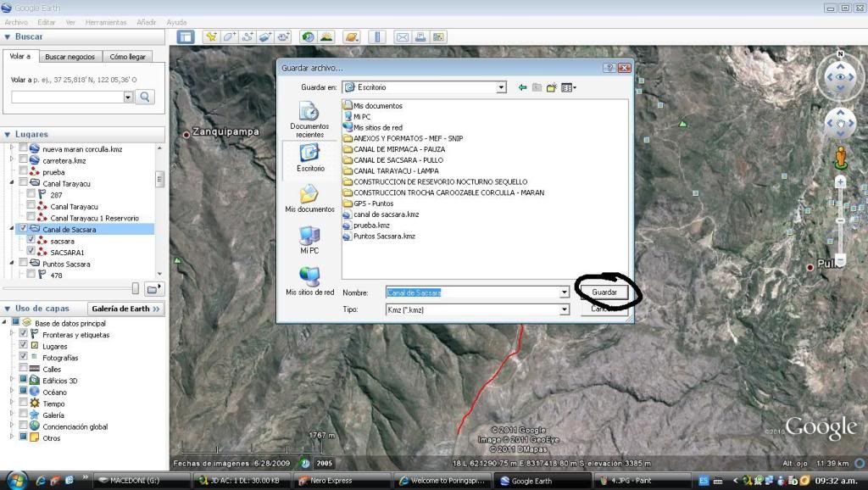
Task: Collapse the Buscar panel
Action: point(7,37)
